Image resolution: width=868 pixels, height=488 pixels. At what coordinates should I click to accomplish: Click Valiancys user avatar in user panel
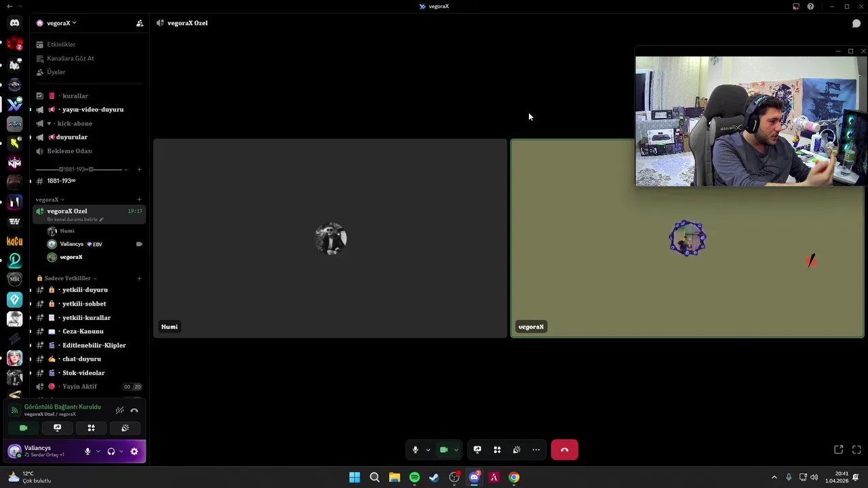click(x=14, y=451)
